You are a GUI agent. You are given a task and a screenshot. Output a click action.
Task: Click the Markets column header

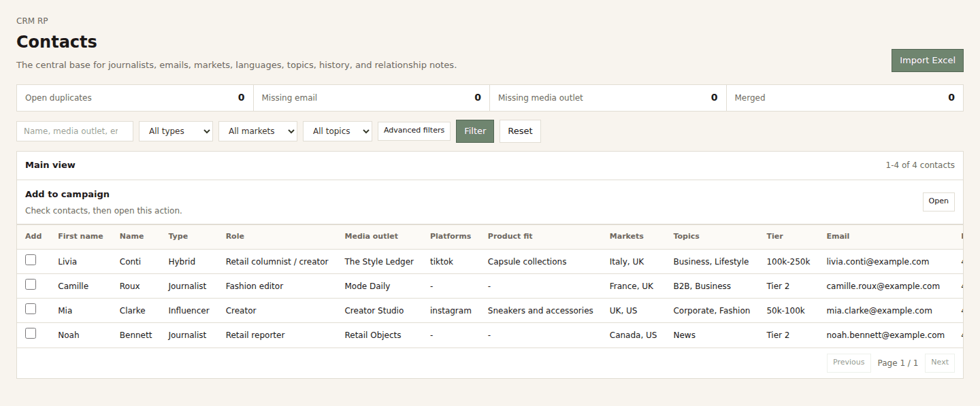click(x=627, y=237)
